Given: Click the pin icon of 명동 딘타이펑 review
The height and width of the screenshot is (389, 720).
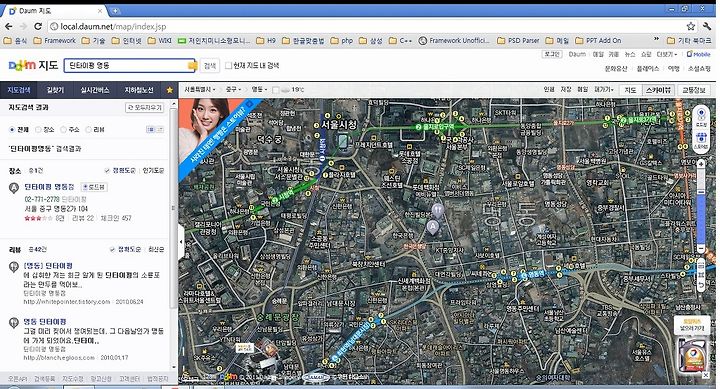Looking at the screenshot, I should (x=14, y=323).
